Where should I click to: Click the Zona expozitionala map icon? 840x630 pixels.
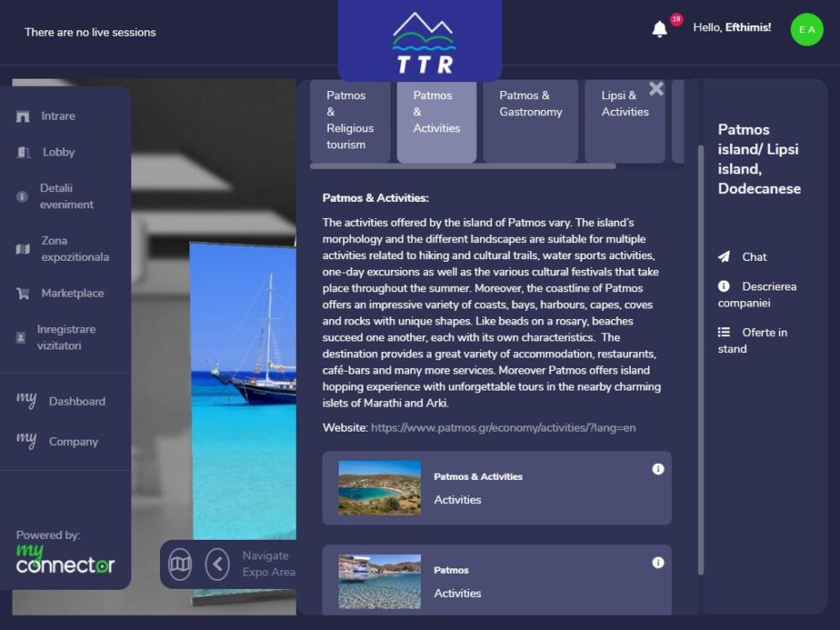tap(22, 249)
